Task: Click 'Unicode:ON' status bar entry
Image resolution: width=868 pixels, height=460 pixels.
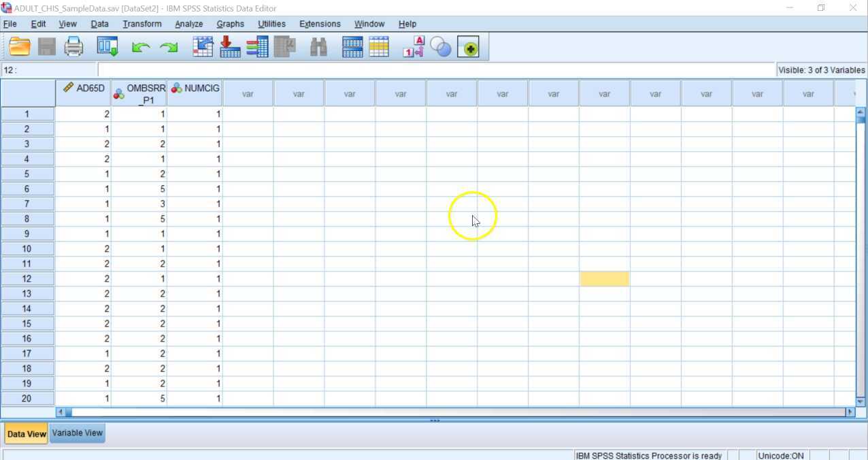Action: [780, 456]
